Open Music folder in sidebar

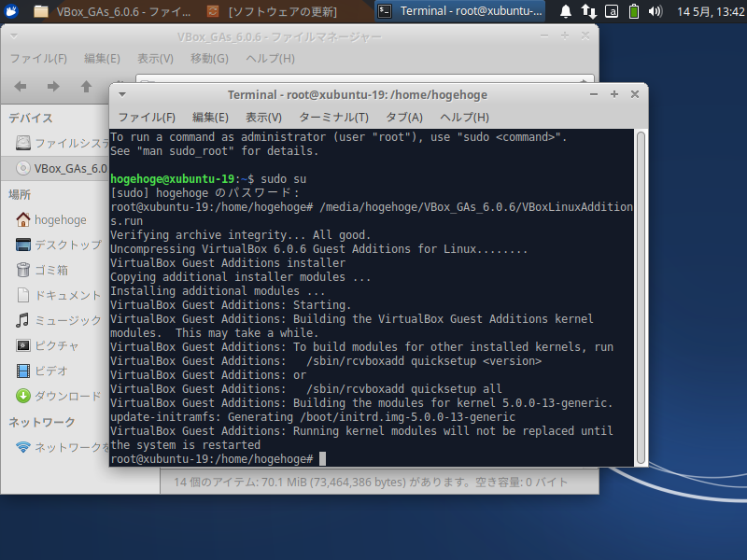pos(59,320)
